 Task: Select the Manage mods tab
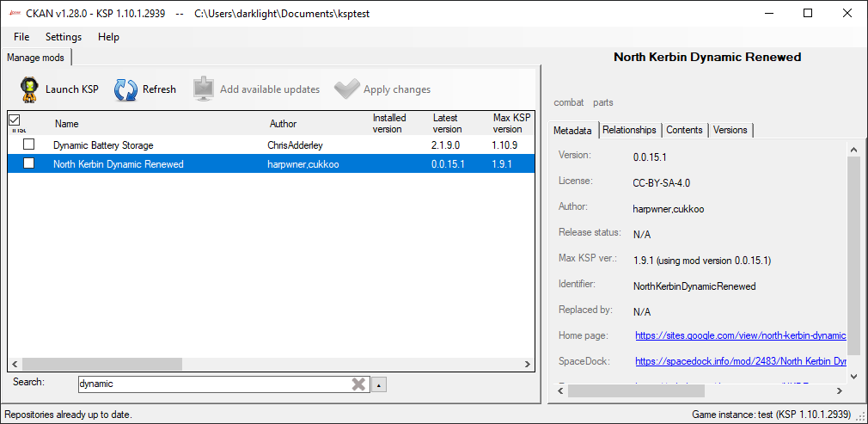pyautogui.click(x=35, y=58)
